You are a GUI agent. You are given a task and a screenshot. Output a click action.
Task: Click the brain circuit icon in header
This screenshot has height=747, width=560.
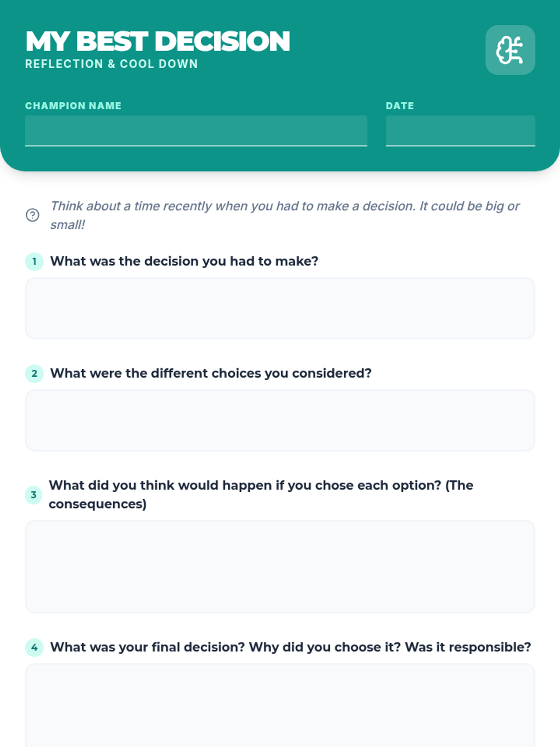pos(510,50)
